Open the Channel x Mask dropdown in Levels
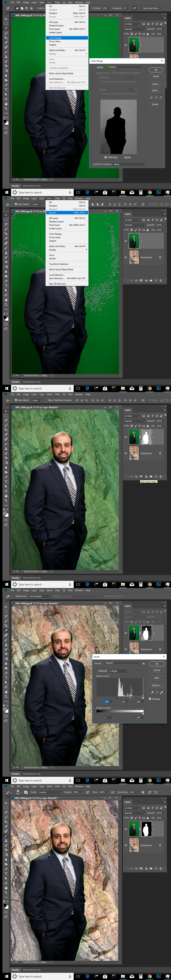 point(118,671)
